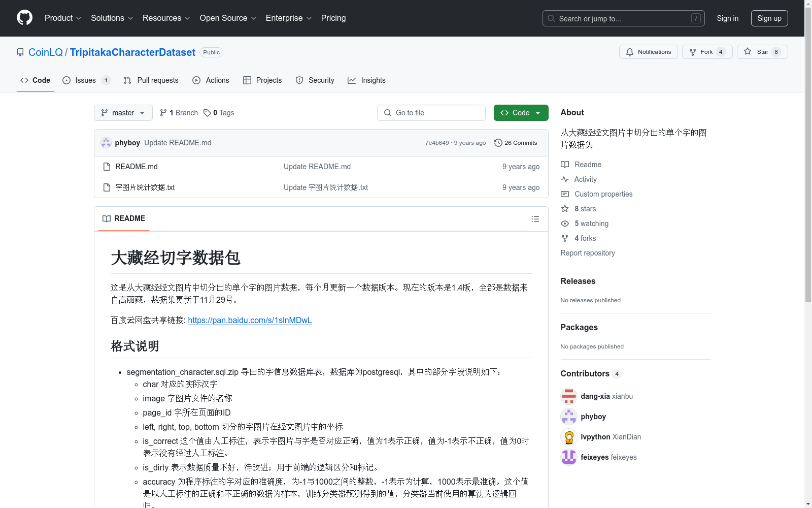Image resolution: width=812 pixels, height=508 pixels.
Task: Switch to the Security tab
Action: click(315, 80)
